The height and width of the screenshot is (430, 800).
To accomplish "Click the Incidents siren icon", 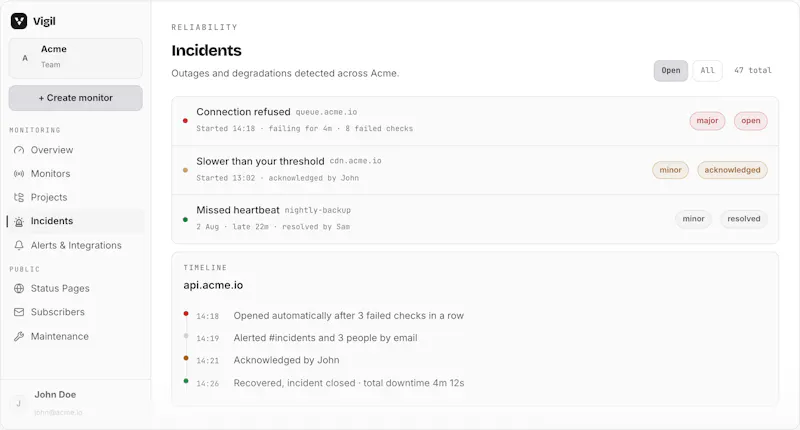I will (x=19, y=221).
